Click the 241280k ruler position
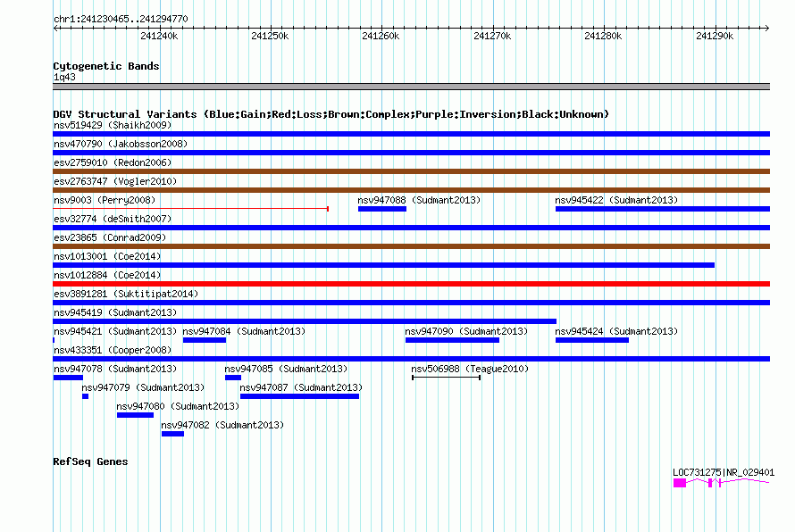 click(x=603, y=36)
